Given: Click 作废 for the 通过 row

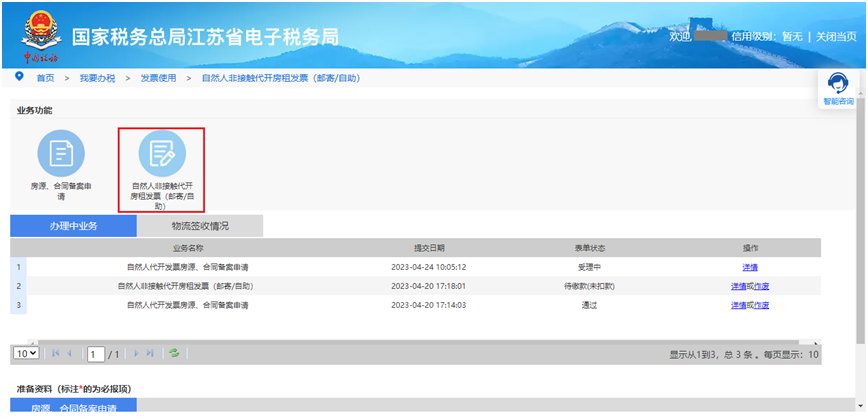Looking at the screenshot, I should pos(762,305).
